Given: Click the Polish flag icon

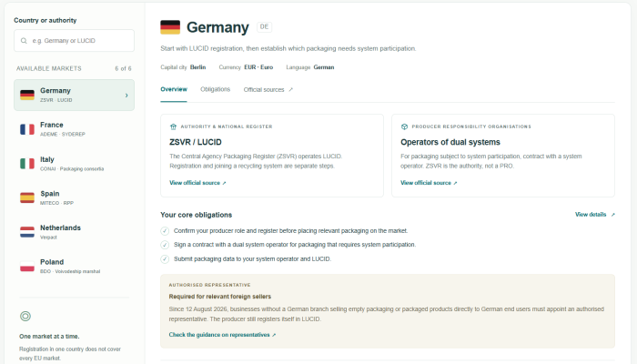Looking at the screenshot, I should (x=27, y=266).
